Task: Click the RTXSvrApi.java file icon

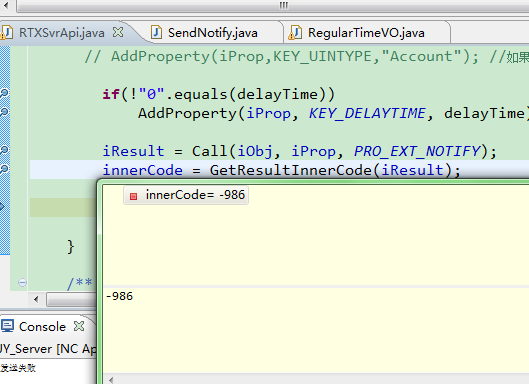Action: [6, 33]
